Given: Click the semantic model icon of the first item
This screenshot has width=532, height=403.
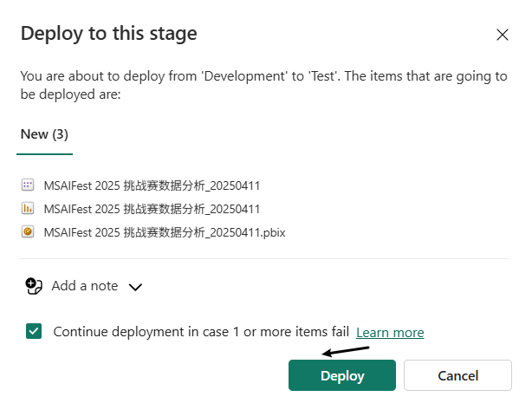Looking at the screenshot, I should (x=28, y=185).
